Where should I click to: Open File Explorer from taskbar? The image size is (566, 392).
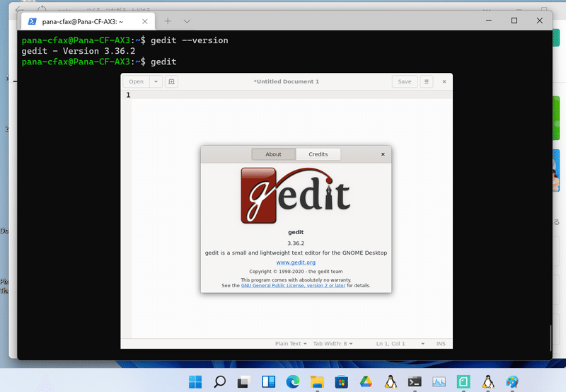coord(317,381)
